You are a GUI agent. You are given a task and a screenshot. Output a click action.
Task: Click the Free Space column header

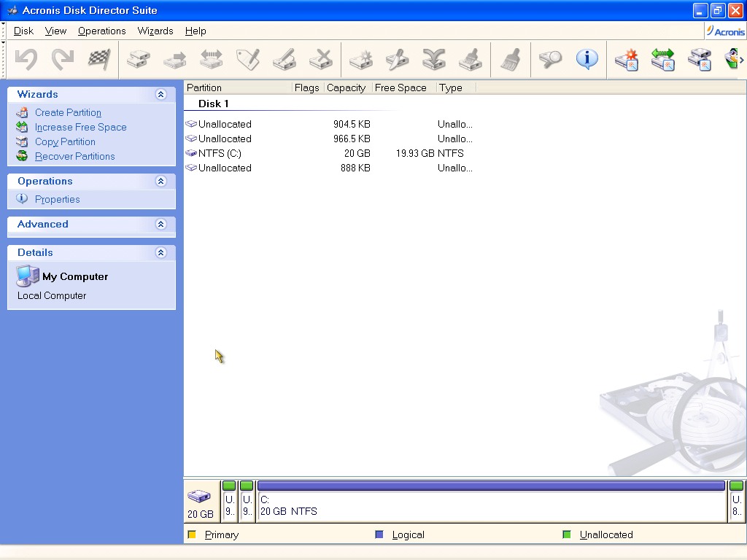click(x=404, y=87)
